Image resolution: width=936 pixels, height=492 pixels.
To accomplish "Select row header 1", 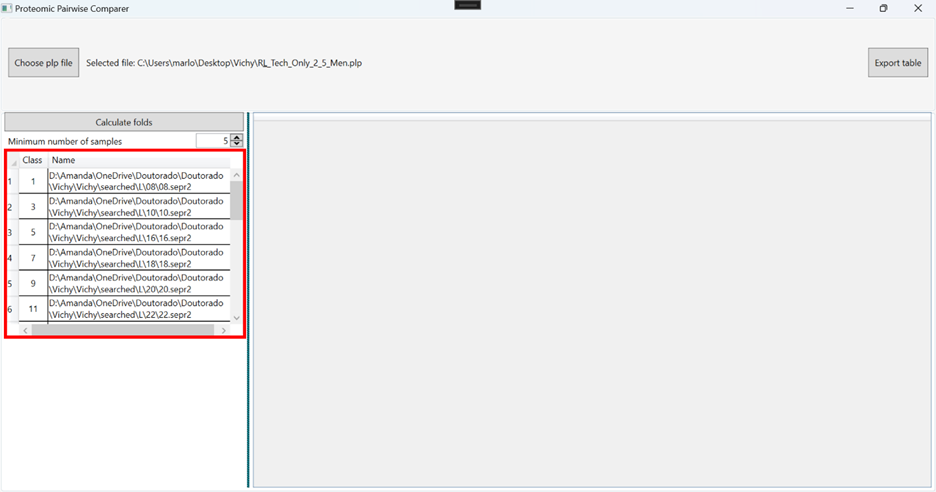I will (13, 181).
